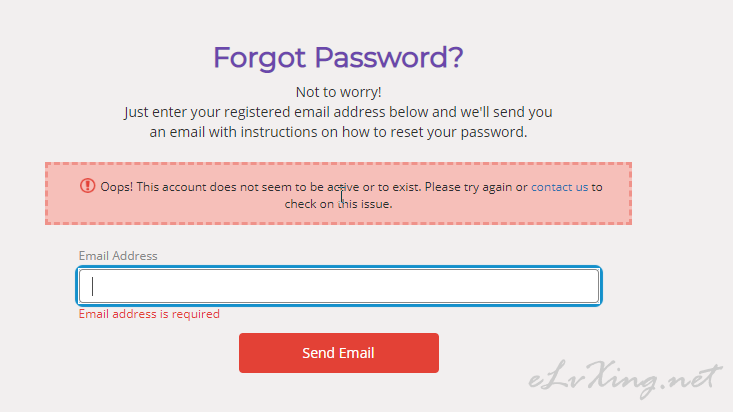Select the "Forgot Password?" heading
Image resolution: width=733 pixels, height=412 pixels.
338,58
